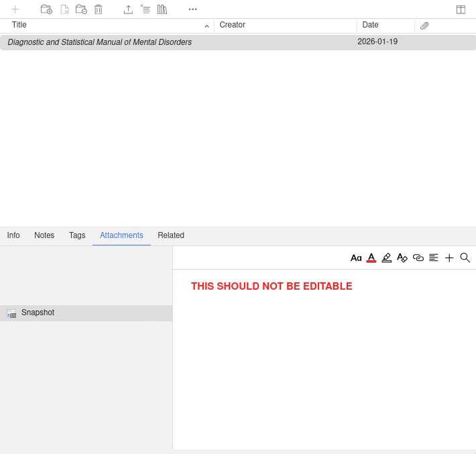
Task: Toggle the Title sort direction arrow
Action: click(206, 26)
